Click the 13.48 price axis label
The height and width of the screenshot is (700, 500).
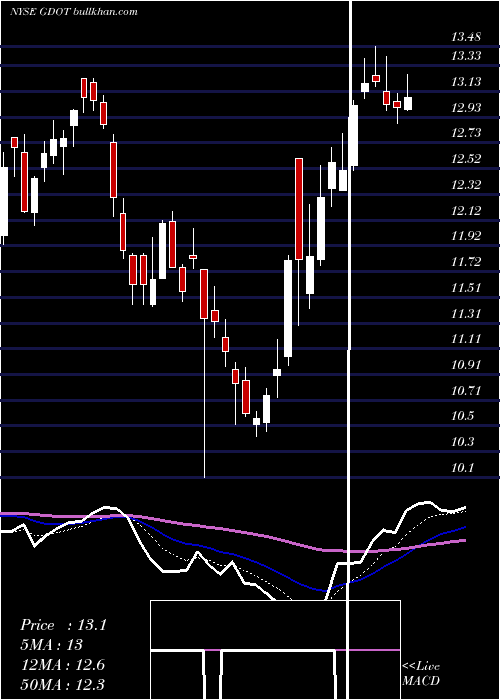click(x=466, y=37)
